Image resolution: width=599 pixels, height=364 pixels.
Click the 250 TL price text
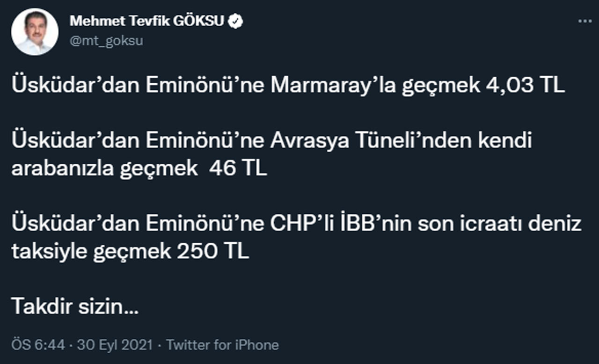click(213, 252)
